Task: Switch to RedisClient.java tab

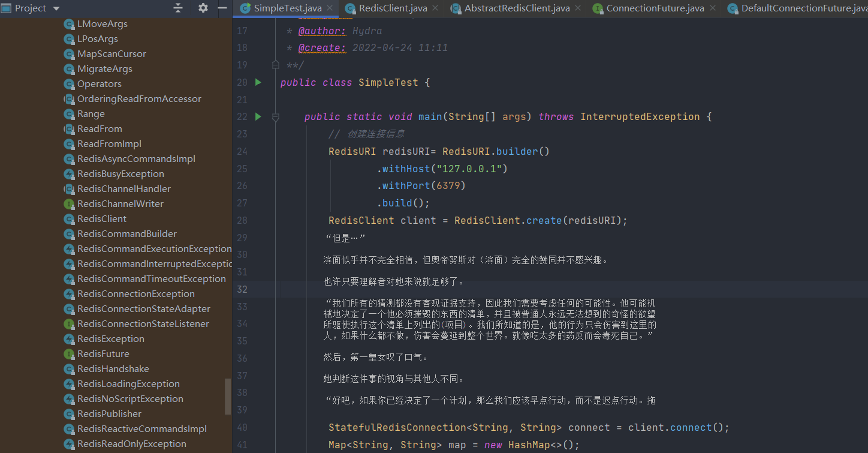Action: click(x=392, y=8)
